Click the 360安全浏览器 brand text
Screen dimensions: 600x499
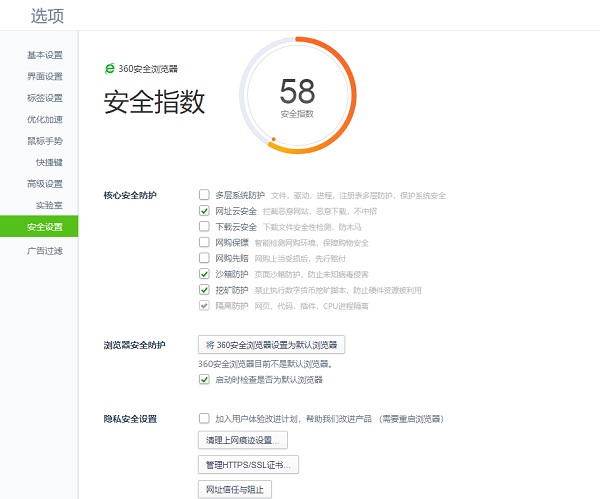(x=148, y=69)
